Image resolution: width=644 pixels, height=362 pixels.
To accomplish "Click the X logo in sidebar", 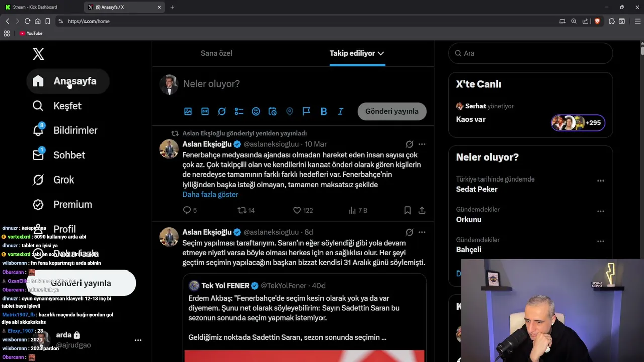I will (38, 54).
